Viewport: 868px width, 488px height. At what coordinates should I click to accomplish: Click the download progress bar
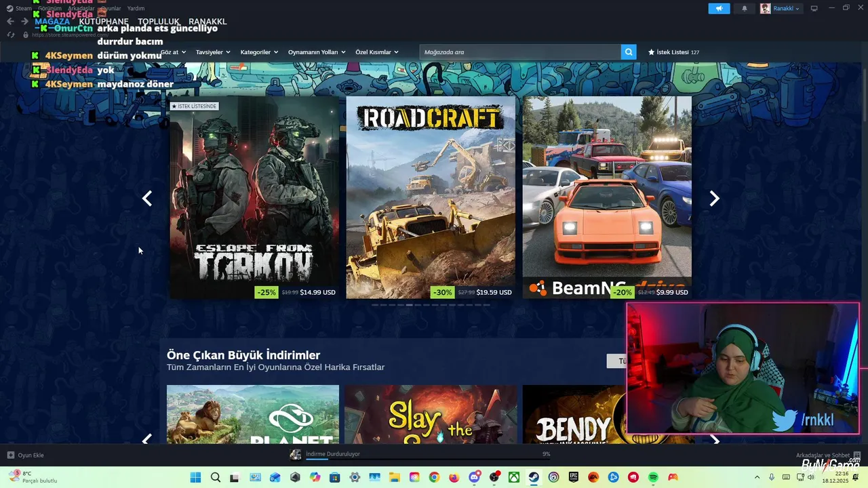point(428,459)
